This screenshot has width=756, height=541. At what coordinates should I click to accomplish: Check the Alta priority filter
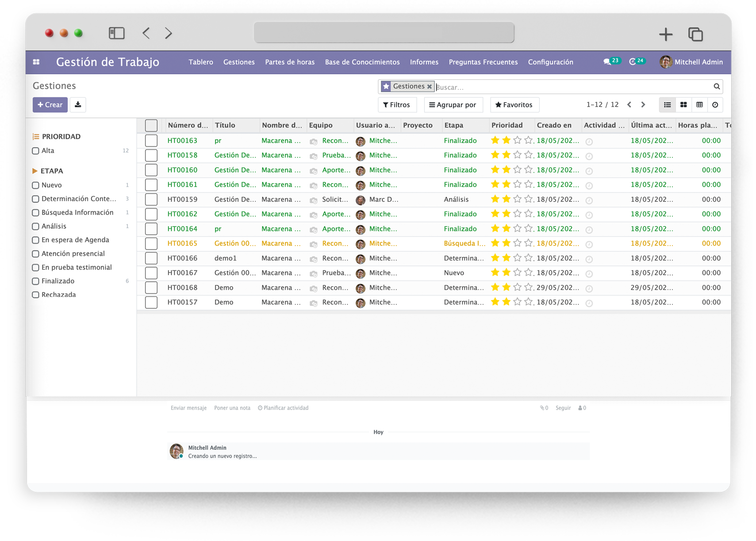pos(36,151)
